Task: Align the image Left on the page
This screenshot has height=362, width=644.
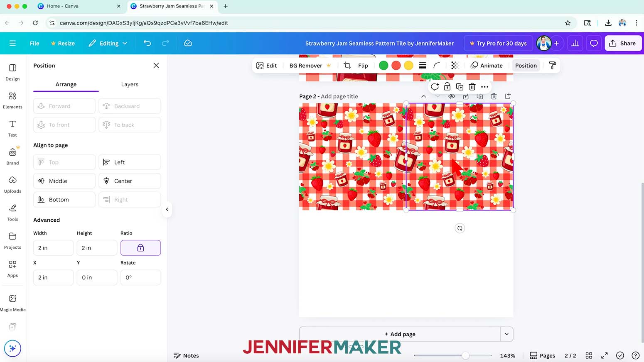Action: [130, 162]
